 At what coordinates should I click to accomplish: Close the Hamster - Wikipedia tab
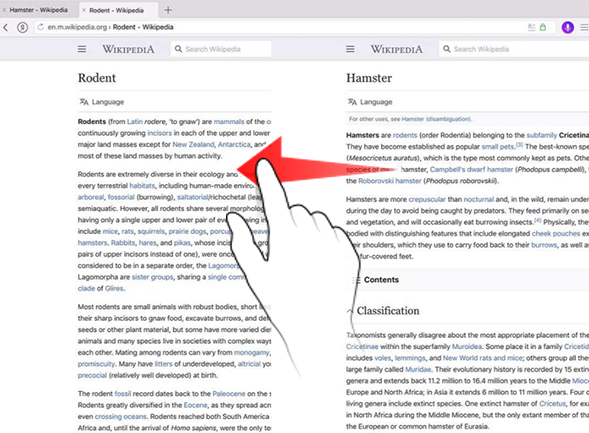(4, 10)
